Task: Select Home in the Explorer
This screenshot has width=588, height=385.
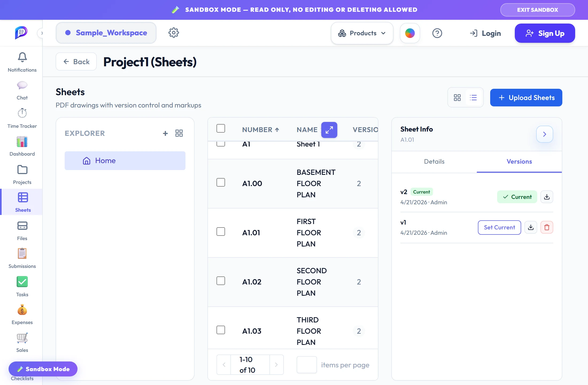Action: click(125, 161)
